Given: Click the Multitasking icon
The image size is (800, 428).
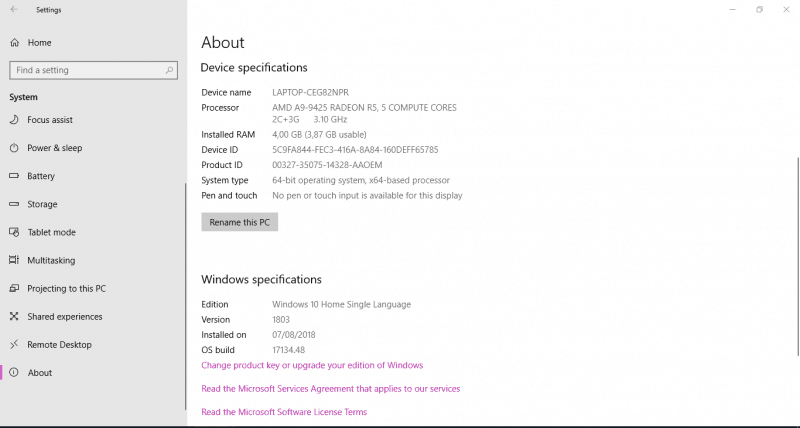Looking at the screenshot, I should click(14, 260).
